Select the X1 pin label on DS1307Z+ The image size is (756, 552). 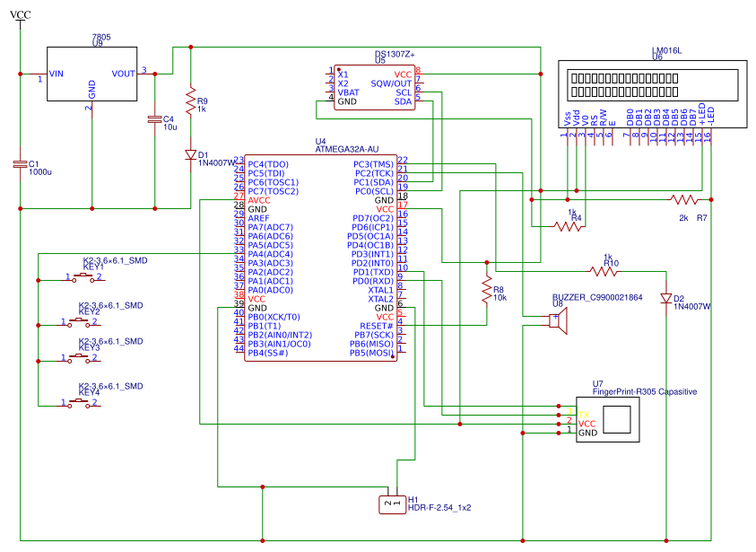click(x=343, y=74)
